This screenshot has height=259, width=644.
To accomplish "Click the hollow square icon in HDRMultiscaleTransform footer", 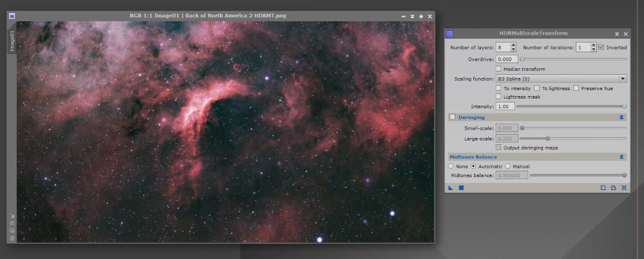I will [603, 188].
